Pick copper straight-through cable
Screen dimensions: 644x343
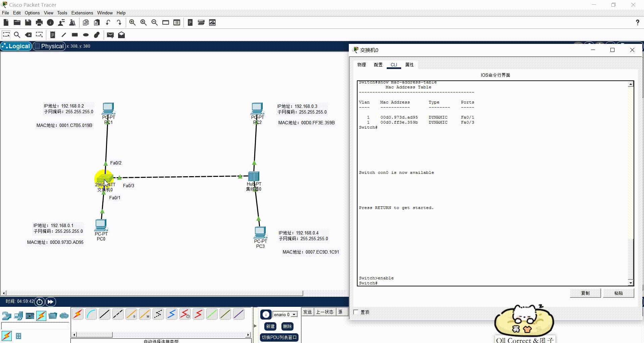(x=105, y=314)
